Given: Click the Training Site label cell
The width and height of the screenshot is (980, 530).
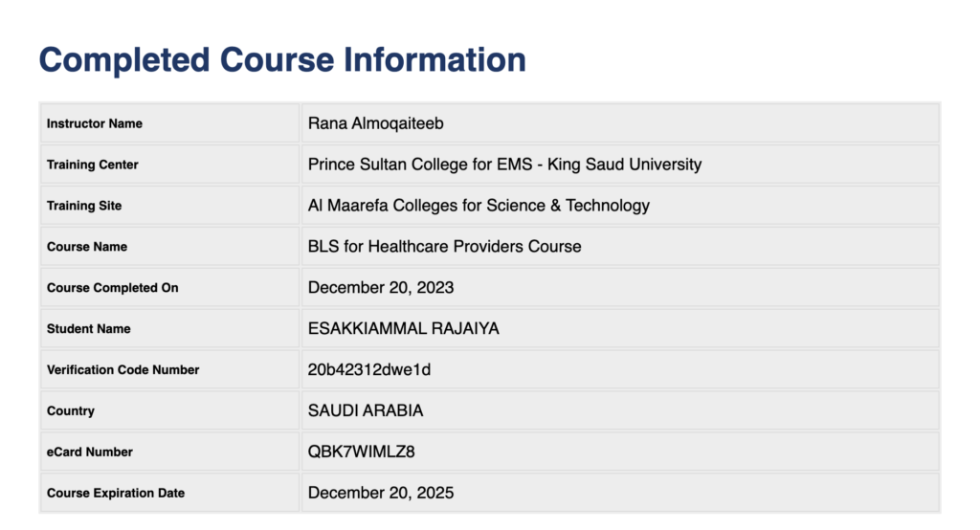Looking at the screenshot, I should [x=84, y=206].
